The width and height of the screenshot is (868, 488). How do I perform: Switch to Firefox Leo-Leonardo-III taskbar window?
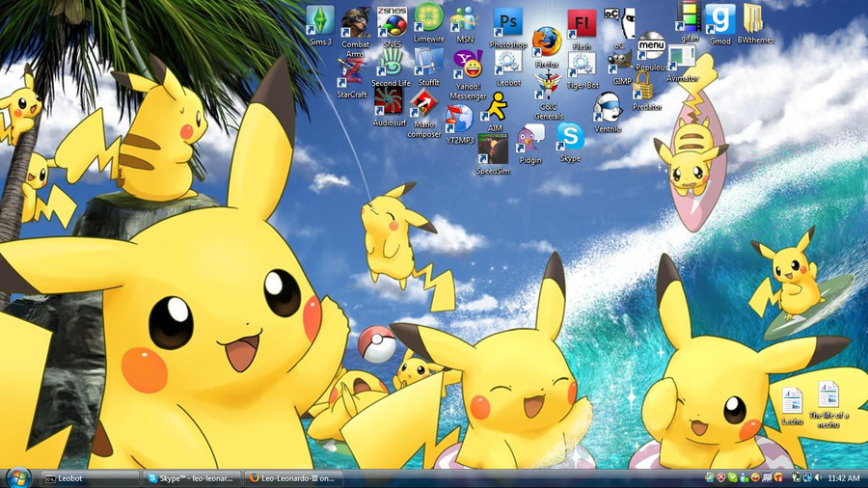pyautogui.click(x=293, y=478)
